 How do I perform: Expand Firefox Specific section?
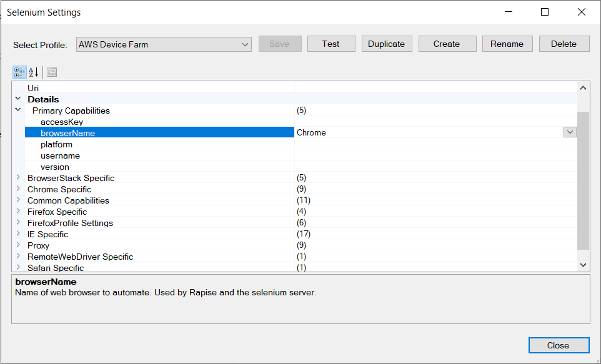click(x=18, y=212)
